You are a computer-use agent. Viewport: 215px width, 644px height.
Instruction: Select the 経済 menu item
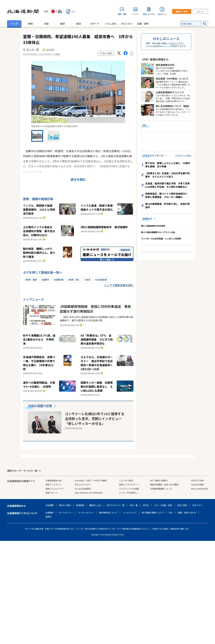(62, 24)
